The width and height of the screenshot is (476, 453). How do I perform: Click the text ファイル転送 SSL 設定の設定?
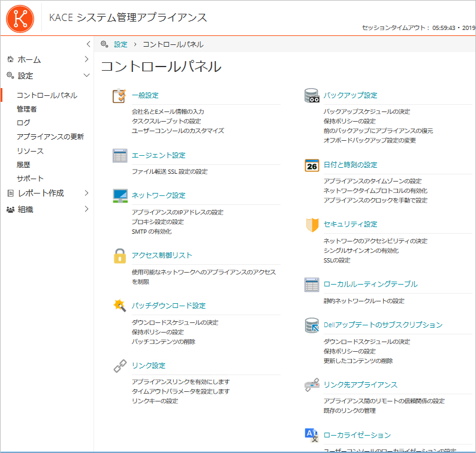[170, 172]
